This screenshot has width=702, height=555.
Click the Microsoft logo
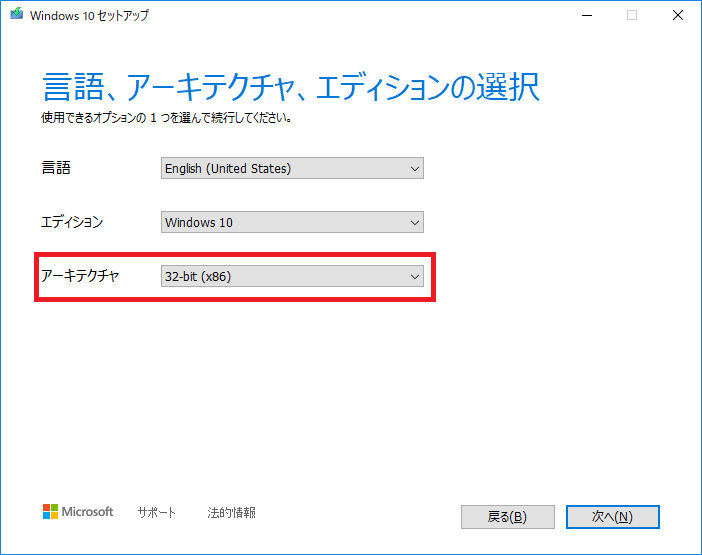coord(78,512)
